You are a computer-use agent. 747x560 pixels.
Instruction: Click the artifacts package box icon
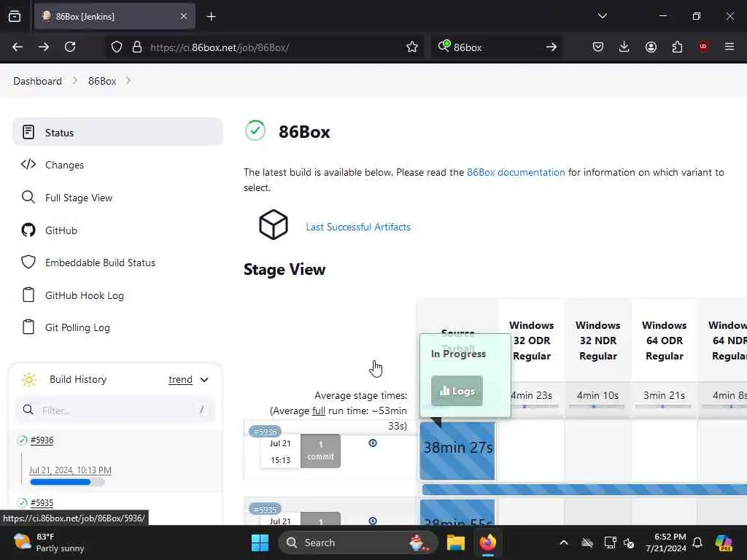(x=274, y=225)
